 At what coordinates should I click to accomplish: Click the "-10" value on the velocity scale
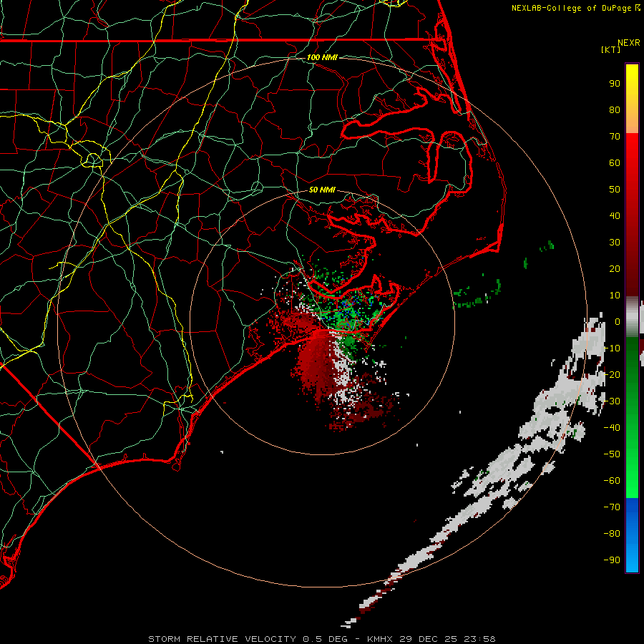pyautogui.click(x=612, y=348)
